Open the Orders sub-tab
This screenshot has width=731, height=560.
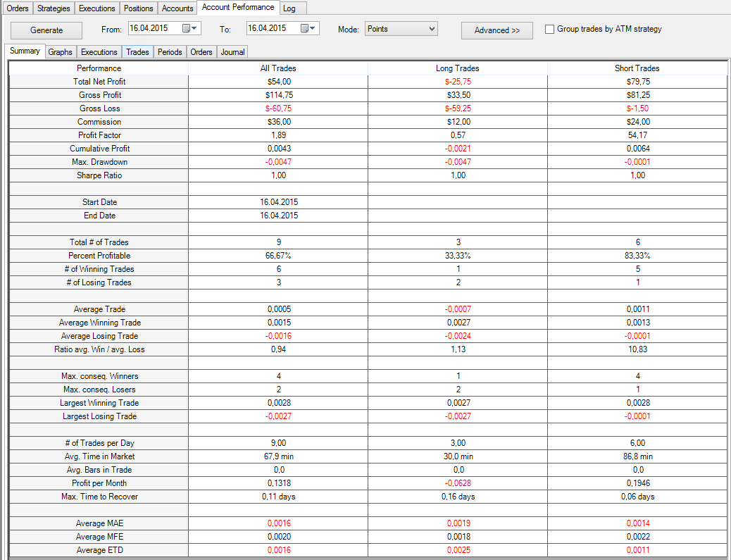coord(201,51)
